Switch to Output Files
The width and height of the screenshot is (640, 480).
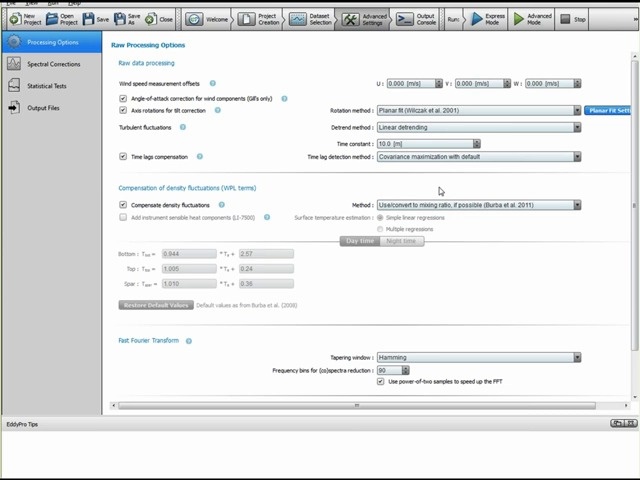[52, 108]
